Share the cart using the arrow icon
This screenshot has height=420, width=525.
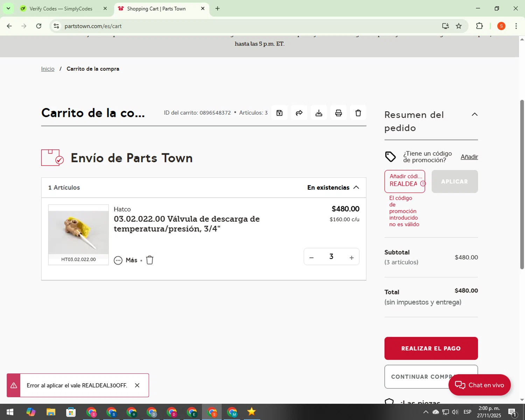299,113
